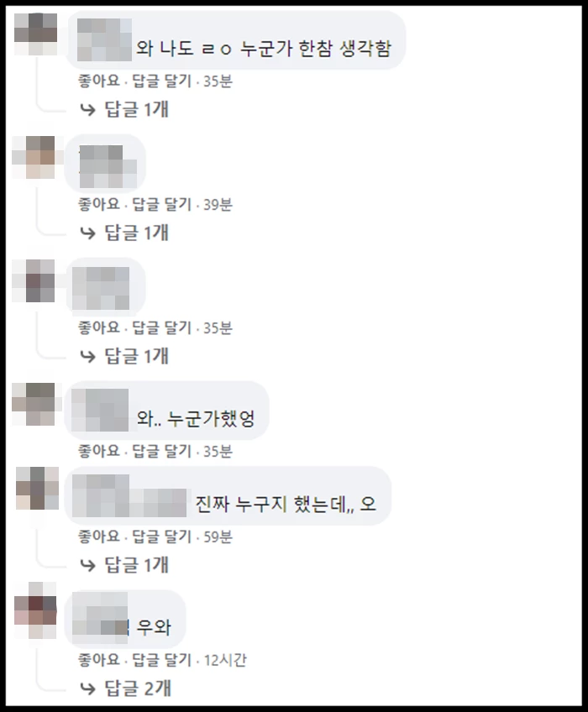The image size is (588, 712).
Task: Like the 와.. 누군가했엉 comment
Action: click(x=98, y=452)
